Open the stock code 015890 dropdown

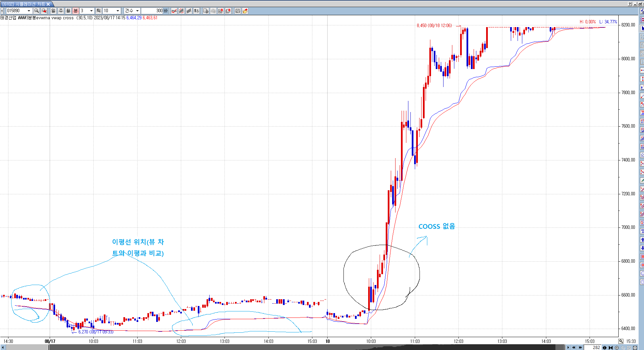(29, 11)
